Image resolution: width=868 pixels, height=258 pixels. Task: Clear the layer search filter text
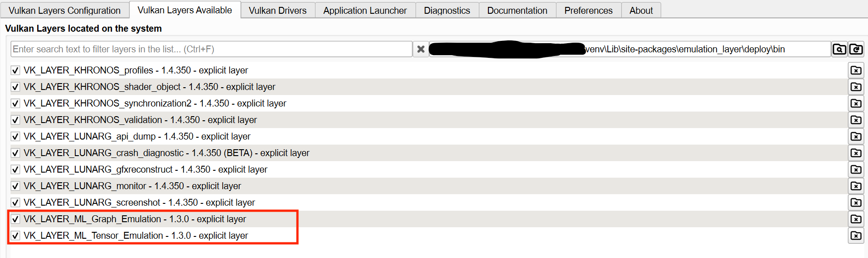click(x=420, y=49)
